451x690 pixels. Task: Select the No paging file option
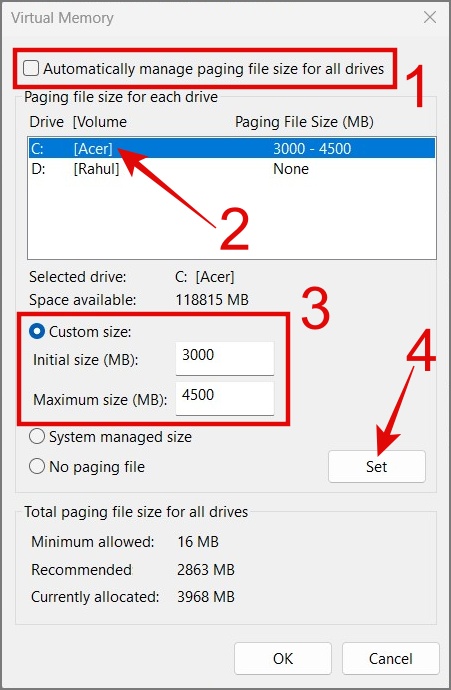click(37, 466)
